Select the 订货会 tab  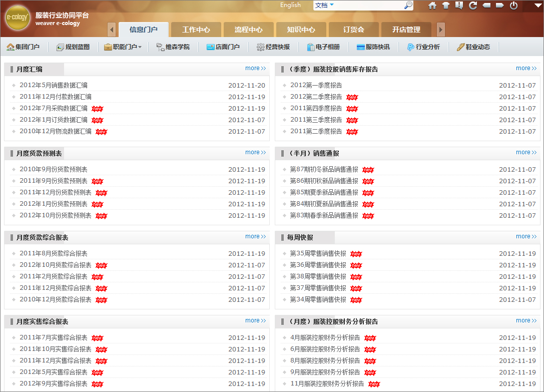pyautogui.click(x=353, y=29)
